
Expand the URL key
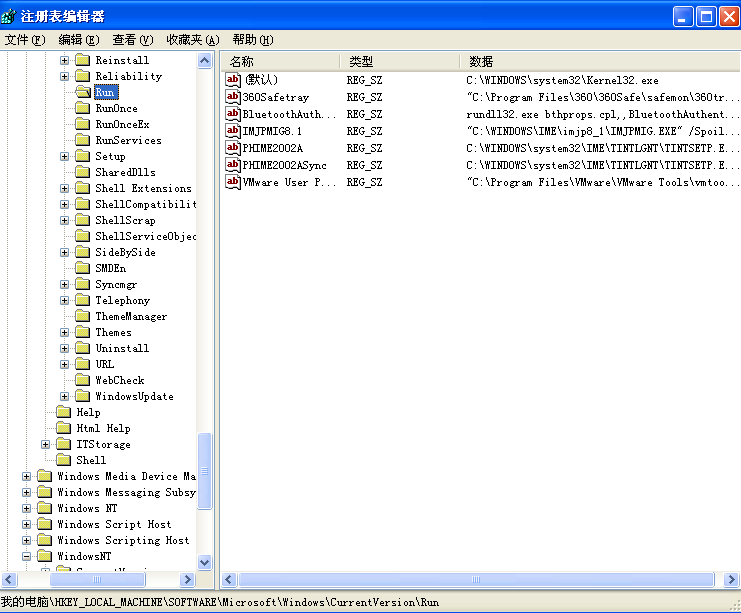(65, 364)
